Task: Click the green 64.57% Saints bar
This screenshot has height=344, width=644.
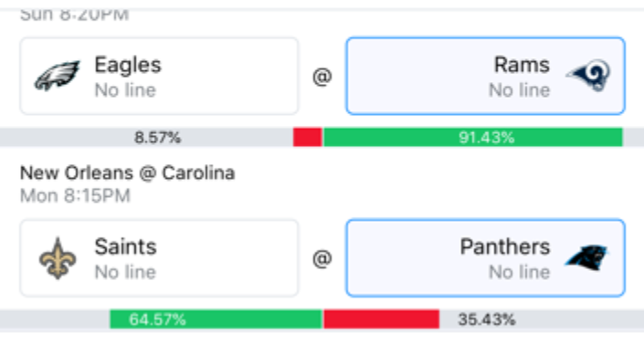Action: click(216, 319)
